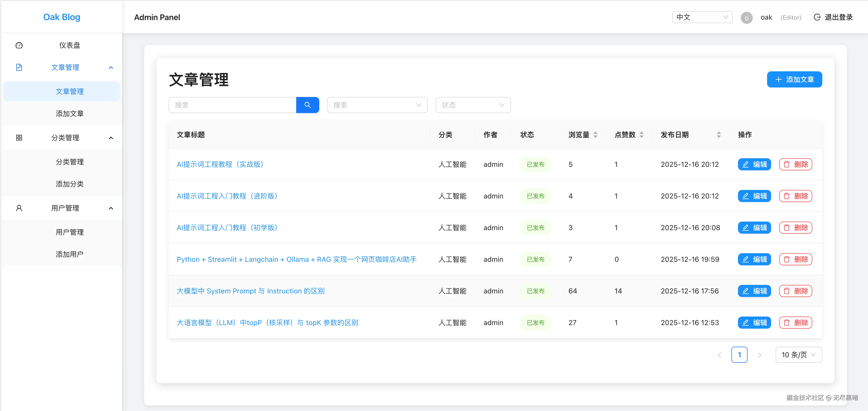This screenshot has width=868, height=411.
Task: Sort table by likes column arrows
Action: (642, 135)
